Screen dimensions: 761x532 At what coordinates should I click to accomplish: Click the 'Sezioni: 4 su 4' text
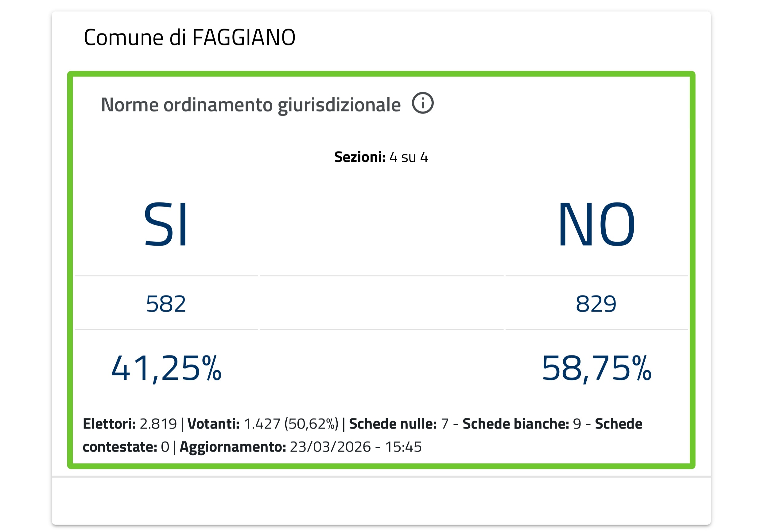(381, 157)
